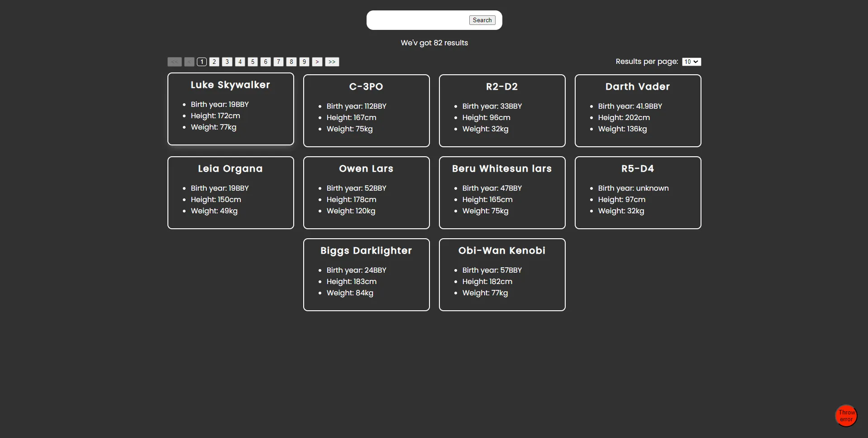Click the Leia Organa card

tap(231, 193)
